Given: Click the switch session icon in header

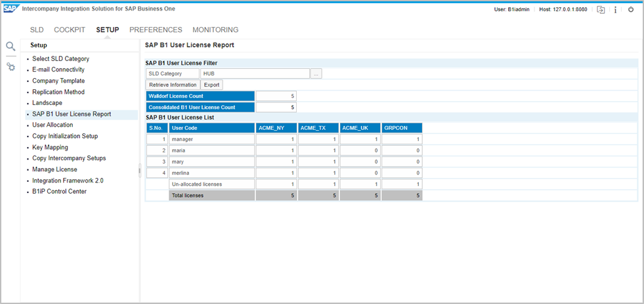Looking at the screenshot, I should pos(601,10).
